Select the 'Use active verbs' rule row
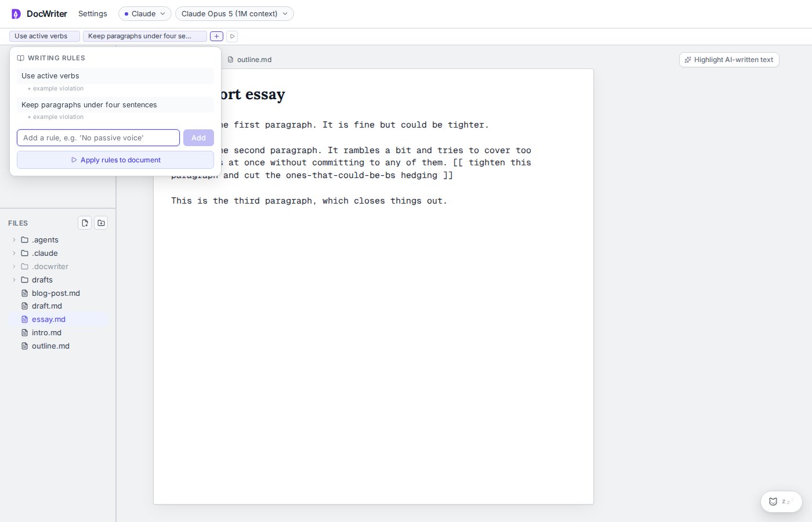 click(115, 76)
